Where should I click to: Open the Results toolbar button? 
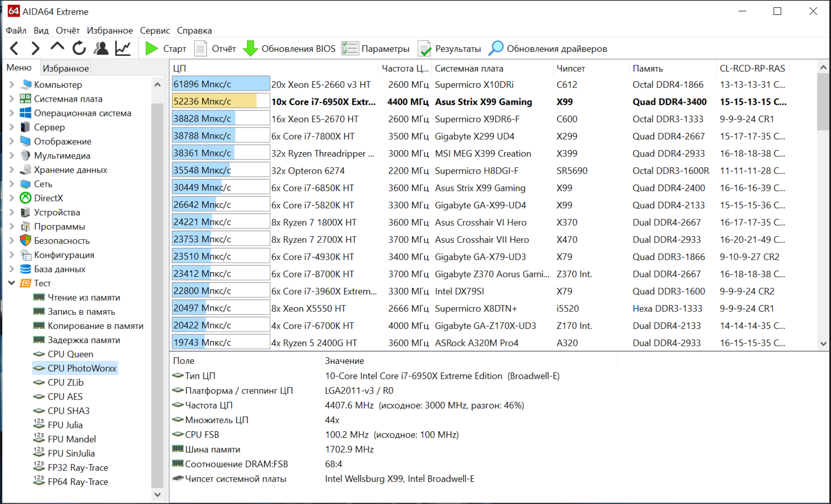pos(450,49)
